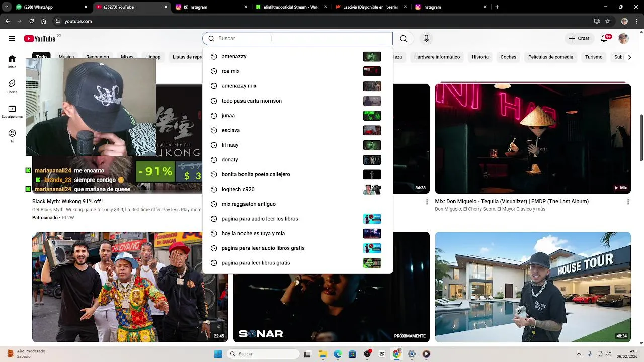Select the Coches category chip
Viewport: 644px width, 362px height.
(508, 57)
